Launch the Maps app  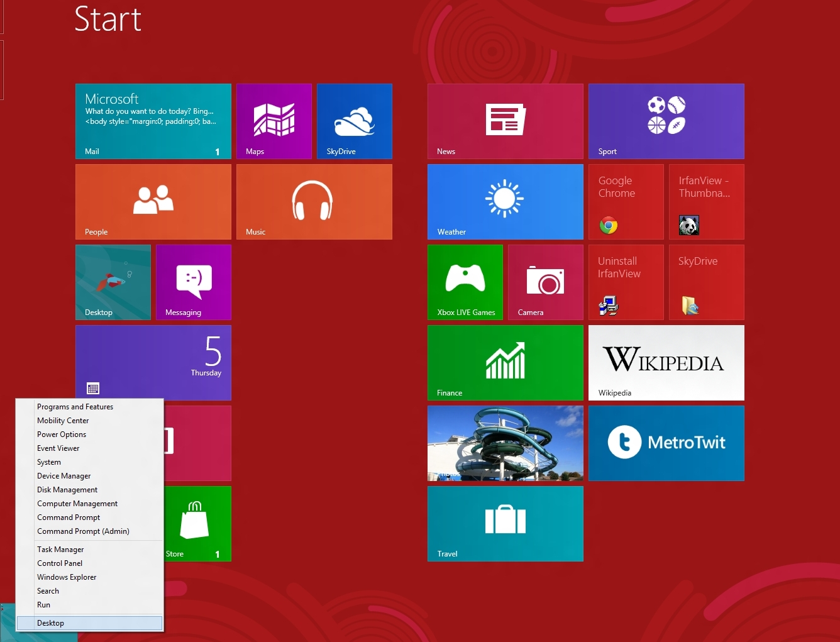click(274, 121)
